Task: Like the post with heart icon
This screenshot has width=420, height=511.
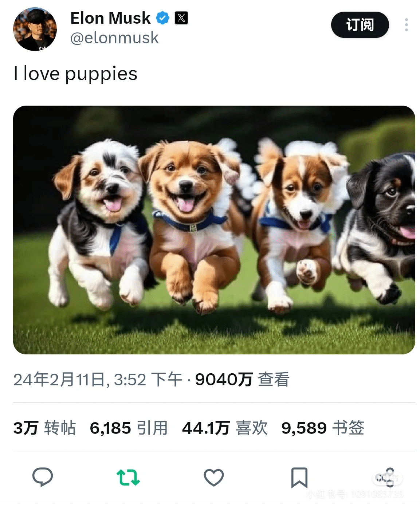Action: pos(214,477)
